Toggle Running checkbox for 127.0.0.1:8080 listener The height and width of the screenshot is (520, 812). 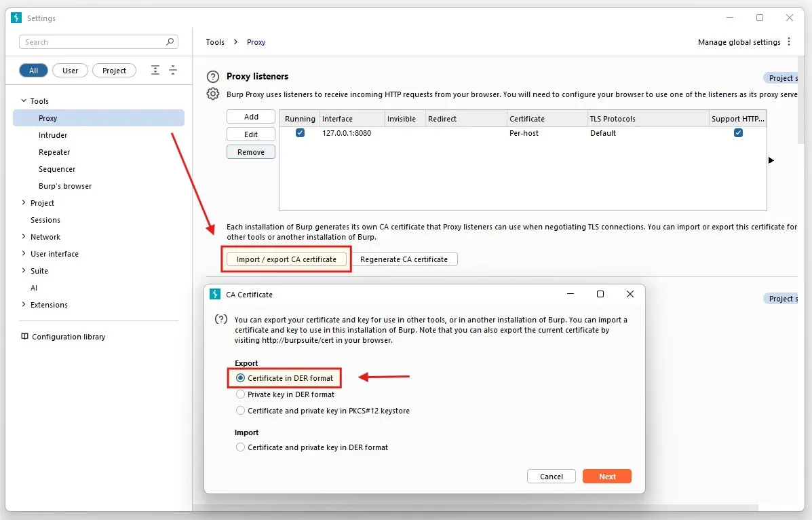300,133
